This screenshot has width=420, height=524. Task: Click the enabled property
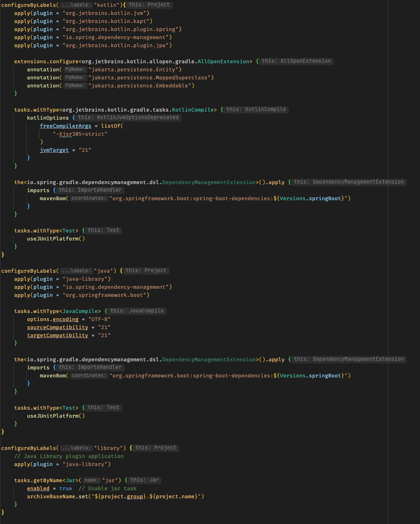click(38, 488)
